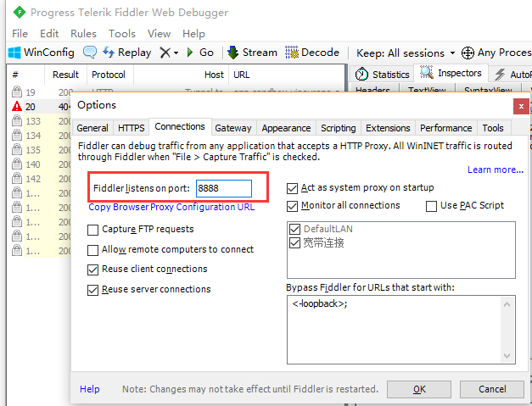Open the Rules menu
The image size is (532, 406).
(83, 34)
